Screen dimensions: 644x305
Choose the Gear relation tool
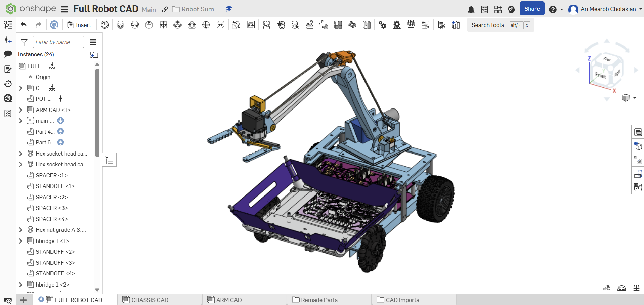(382, 25)
